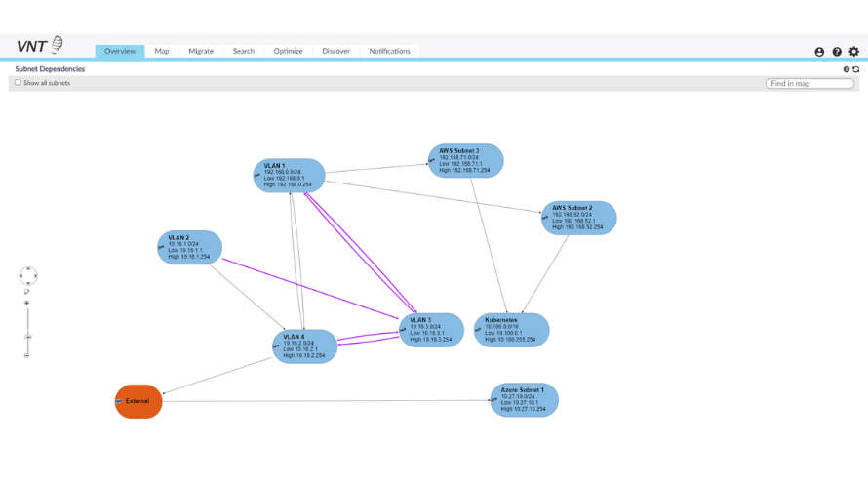
Task: Open the user account icon
Action: (819, 52)
